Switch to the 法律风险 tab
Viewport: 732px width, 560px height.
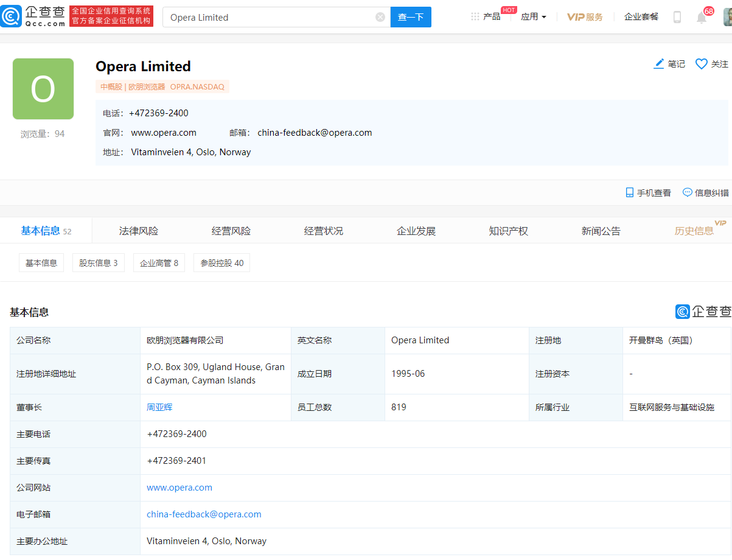(x=139, y=231)
